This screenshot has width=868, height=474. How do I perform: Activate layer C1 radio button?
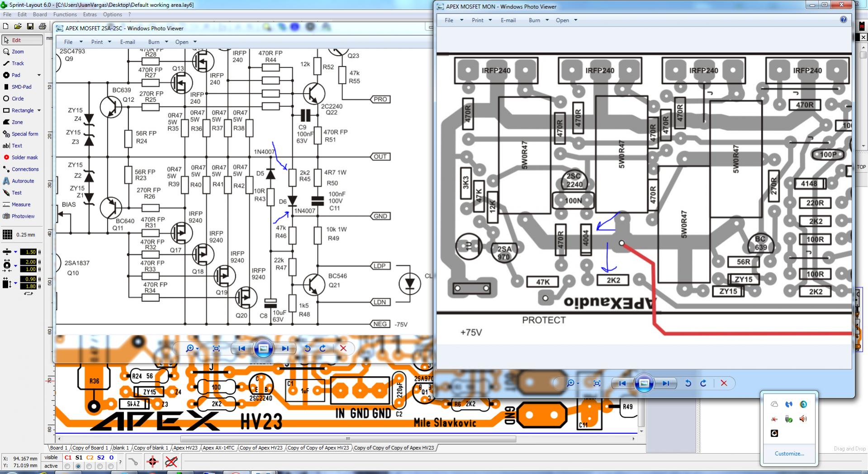pos(67,466)
